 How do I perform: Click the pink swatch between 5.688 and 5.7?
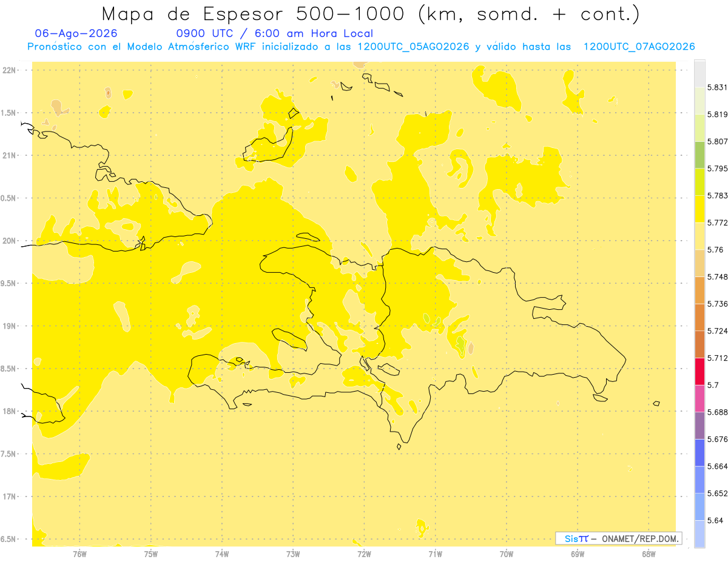[x=699, y=399]
